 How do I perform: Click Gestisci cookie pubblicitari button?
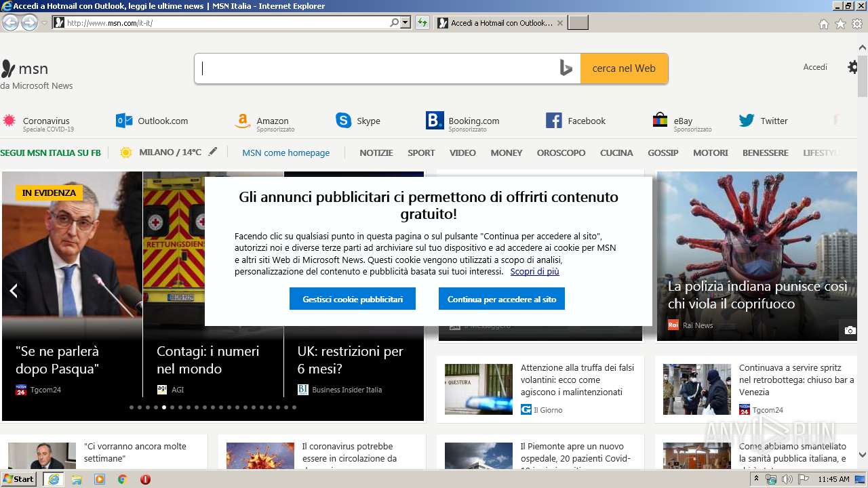pos(353,299)
